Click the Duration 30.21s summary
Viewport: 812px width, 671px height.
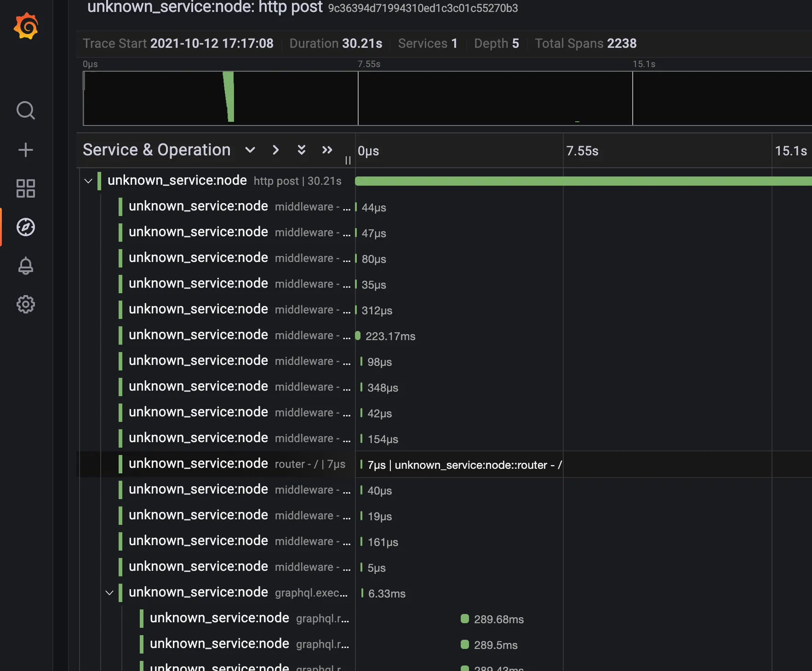[x=336, y=44]
